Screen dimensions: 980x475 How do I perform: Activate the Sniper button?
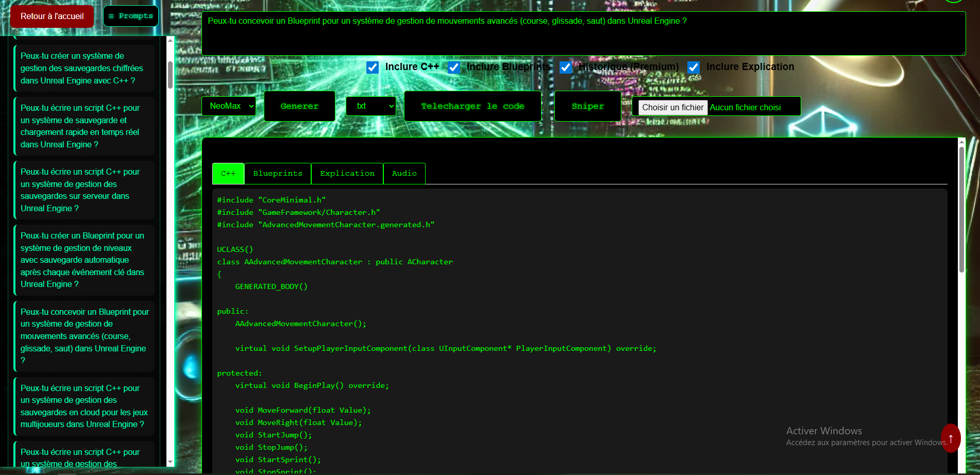tap(587, 106)
